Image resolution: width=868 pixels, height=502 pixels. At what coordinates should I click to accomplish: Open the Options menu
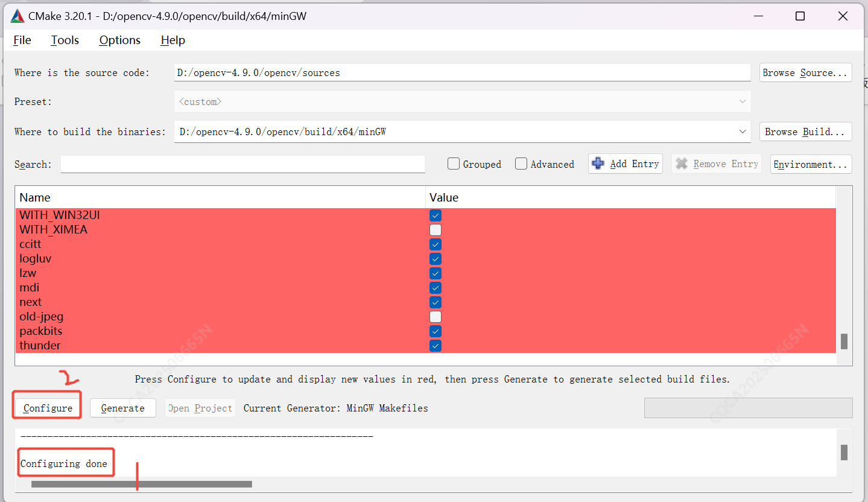120,40
